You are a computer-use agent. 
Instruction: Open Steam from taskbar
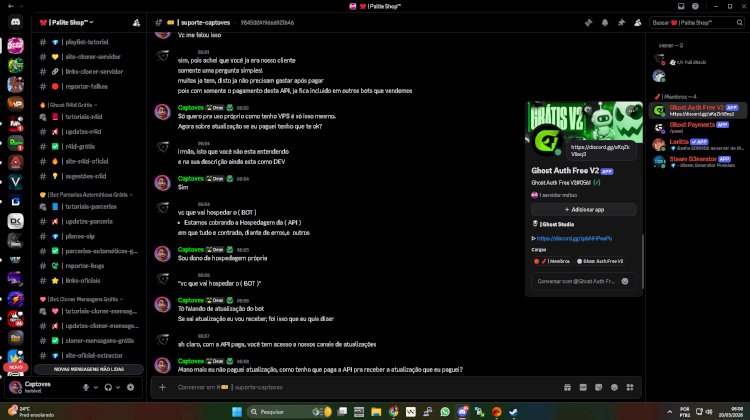point(513,411)
